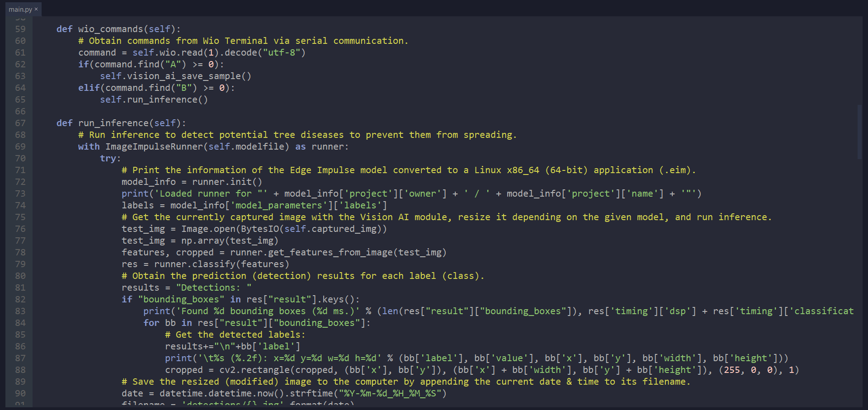Image resolution: width=868 pixels, height=410 pixels.
Task: Close the main.py tab
Action: 36,9
